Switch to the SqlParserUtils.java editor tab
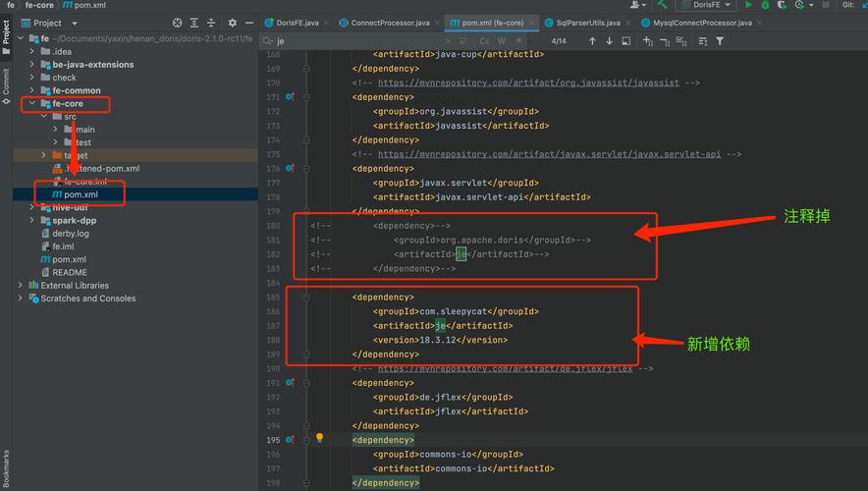The image size is (868, 491). (587, 23)
